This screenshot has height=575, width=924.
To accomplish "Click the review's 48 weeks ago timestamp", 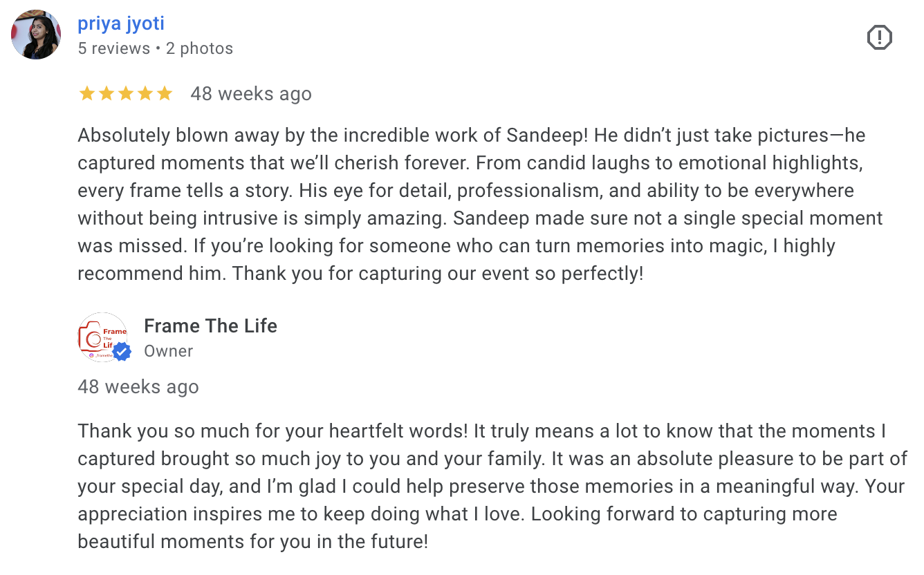I will (252, 93).
